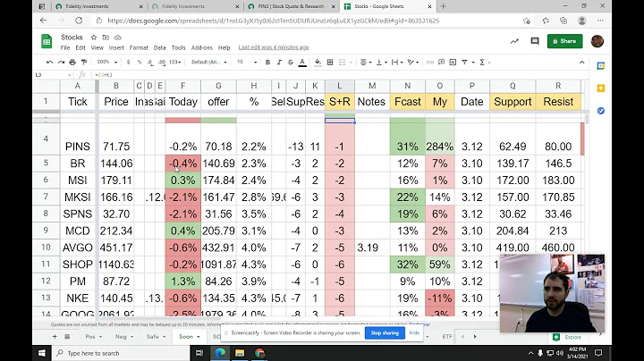The height and width of the screenshot is (361, 644).
Task: Open vertical align dropdown
Action: coord(381,63)
